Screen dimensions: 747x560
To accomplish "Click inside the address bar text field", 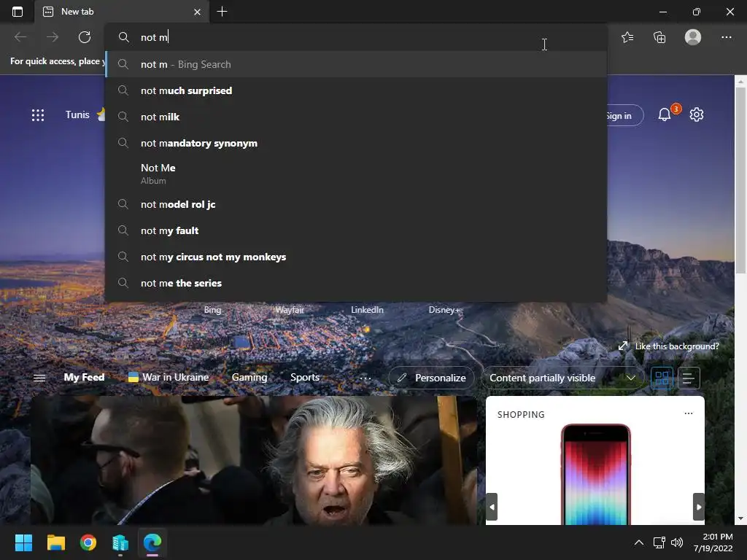I will pyautogui.click(x=355, y=37).
